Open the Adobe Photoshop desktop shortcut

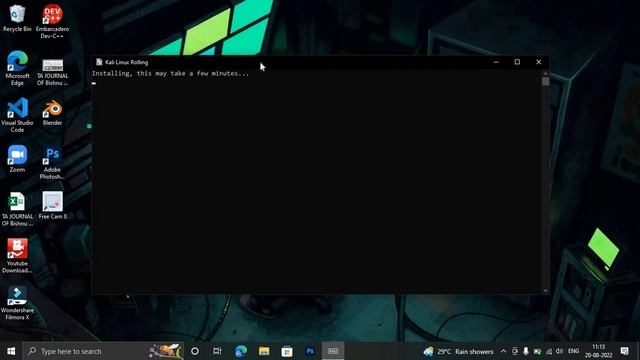[x=52, y=163]
